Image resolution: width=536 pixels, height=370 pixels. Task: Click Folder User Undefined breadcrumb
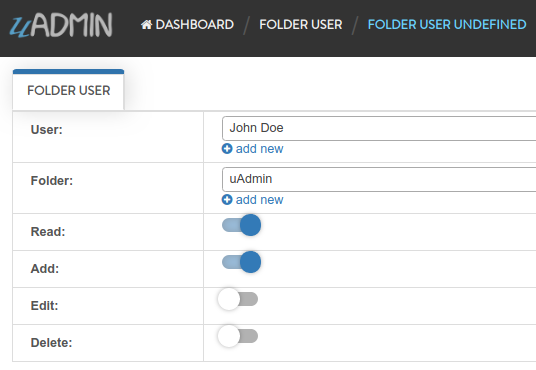pyautogui.click(x=447, y=24)
